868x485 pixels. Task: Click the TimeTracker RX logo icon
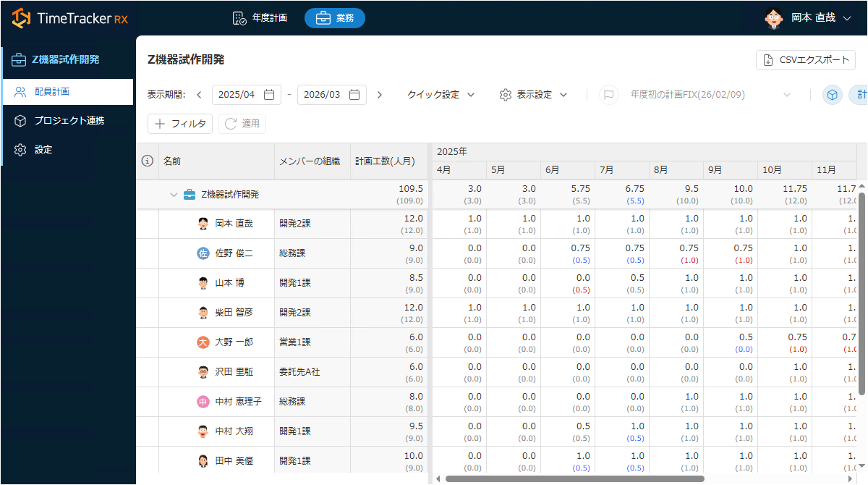[x=22, y=18]
